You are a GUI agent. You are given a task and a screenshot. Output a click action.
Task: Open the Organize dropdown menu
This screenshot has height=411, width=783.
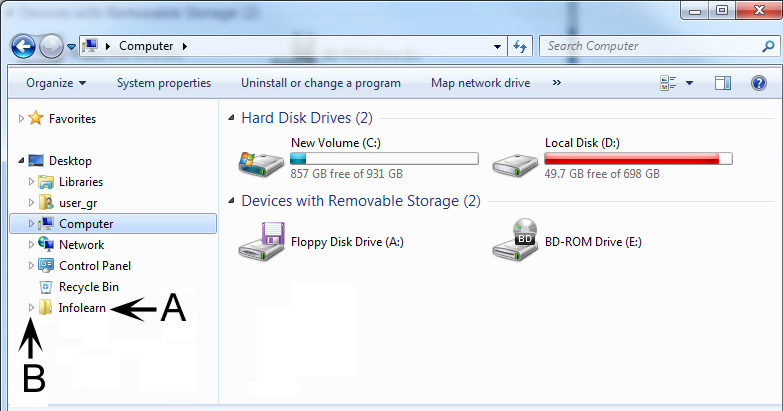click(56, 83)
